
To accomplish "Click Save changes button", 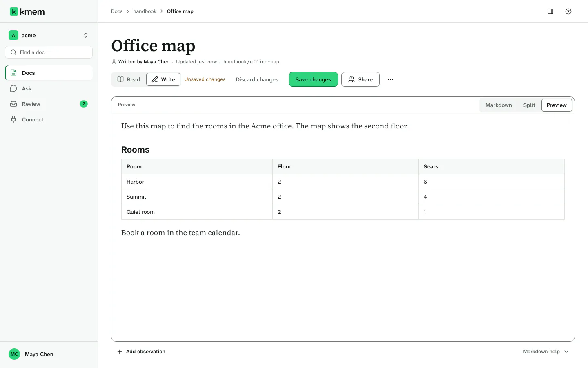I will pyautogui.click(x=313, y=79).
